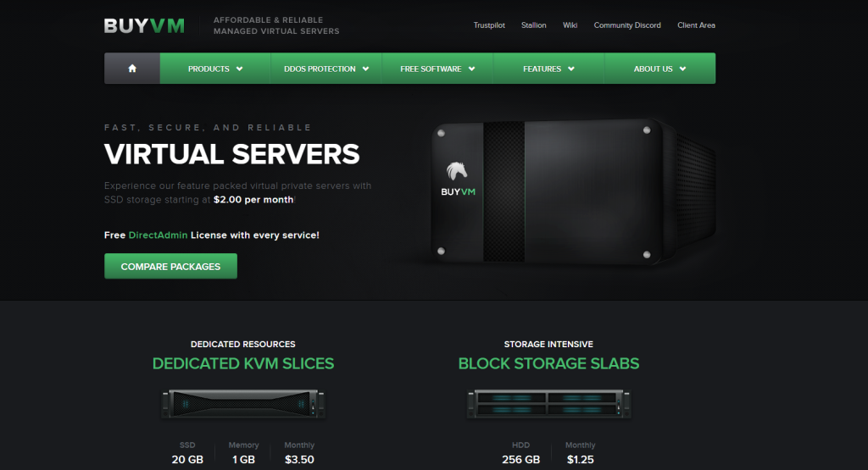Click the Dedicated KVM Slices server image
Screen dimensions: 868x470
pos(243,404)
